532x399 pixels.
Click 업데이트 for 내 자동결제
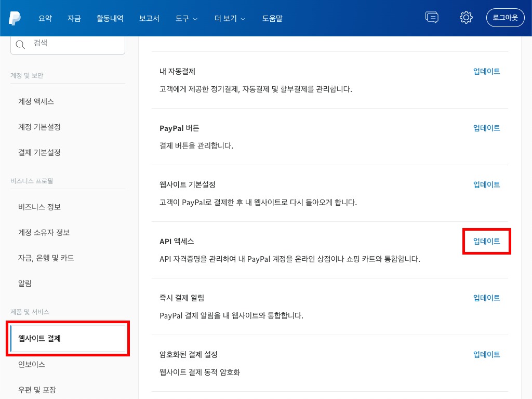pyautogui.click(x=486, y=71)
